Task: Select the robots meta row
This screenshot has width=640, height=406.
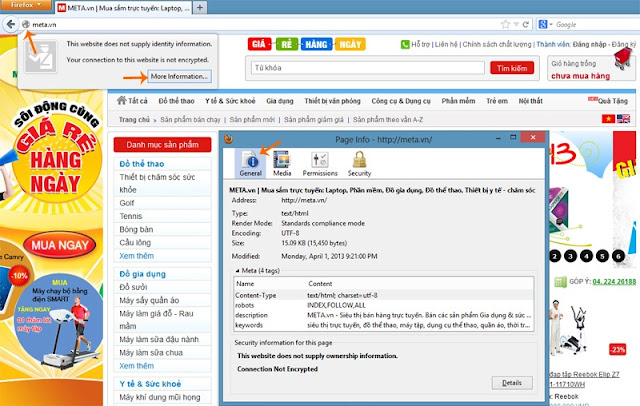Action: point(383,305)
